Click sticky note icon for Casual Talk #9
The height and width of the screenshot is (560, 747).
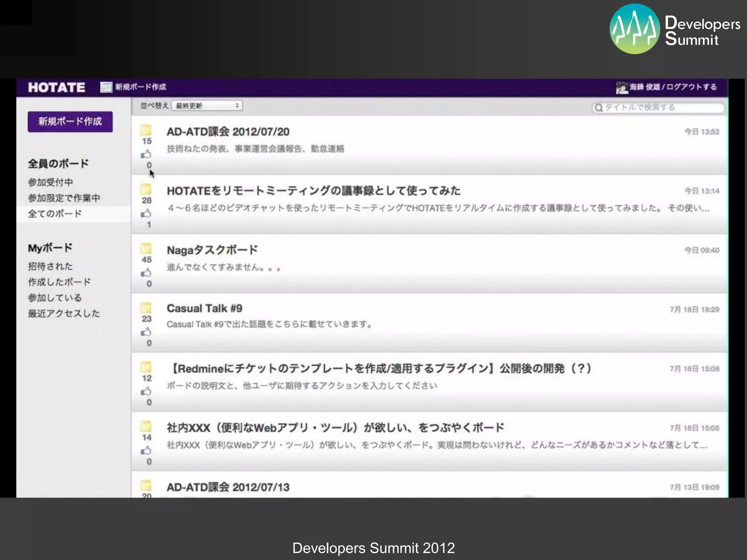pos(146,307)
